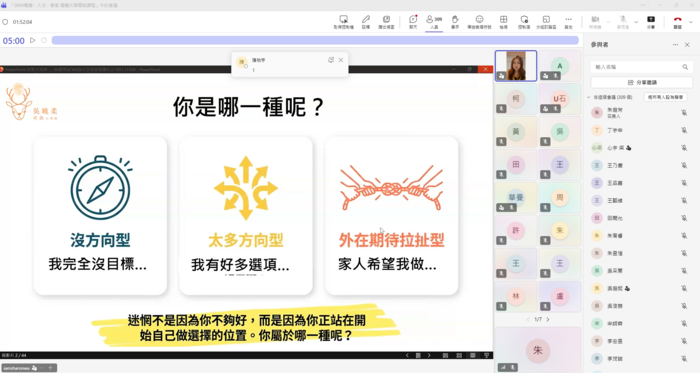The image size is (700, 373).
Task: Open the breakout rooms icon
Action: (x=546, y=21)
